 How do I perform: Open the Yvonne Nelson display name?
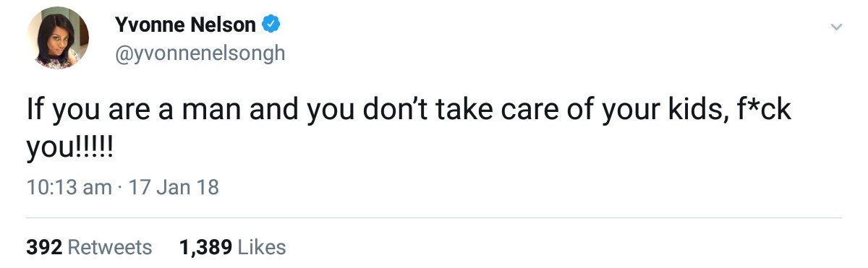(x=185, y=25)
